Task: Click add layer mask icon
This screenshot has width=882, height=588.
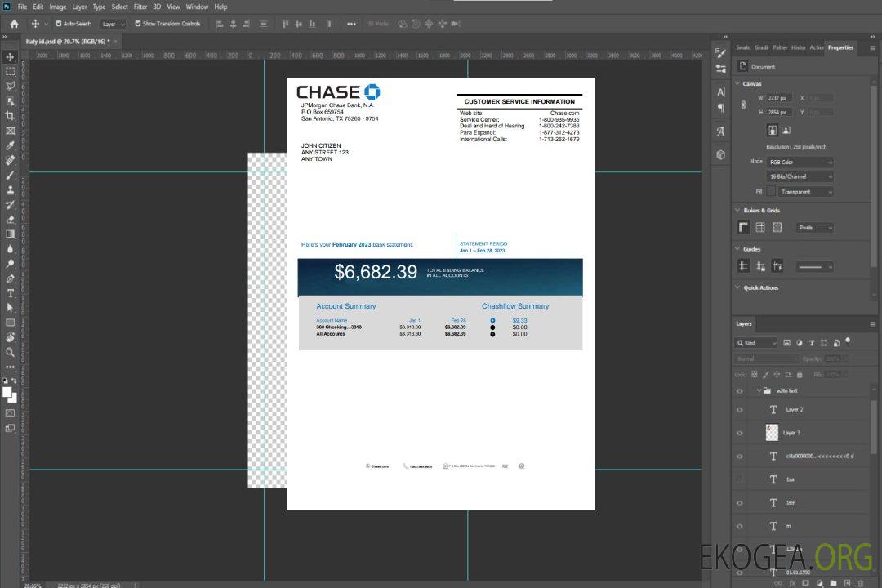Action: point(805,583)
